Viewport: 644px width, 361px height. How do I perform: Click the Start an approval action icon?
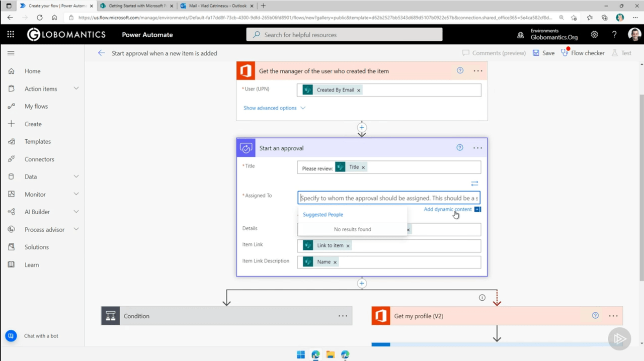246,148
